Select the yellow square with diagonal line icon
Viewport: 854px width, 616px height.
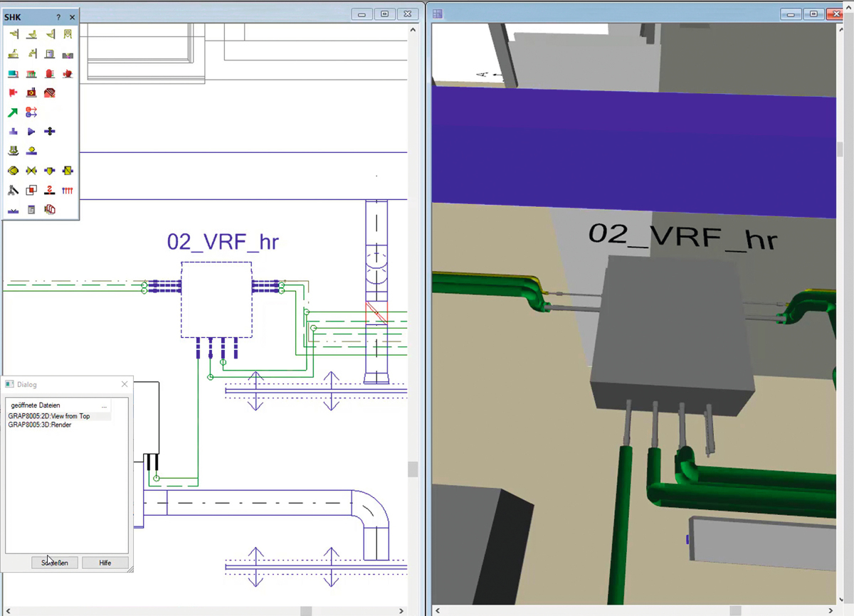click(x=68, y=171)
